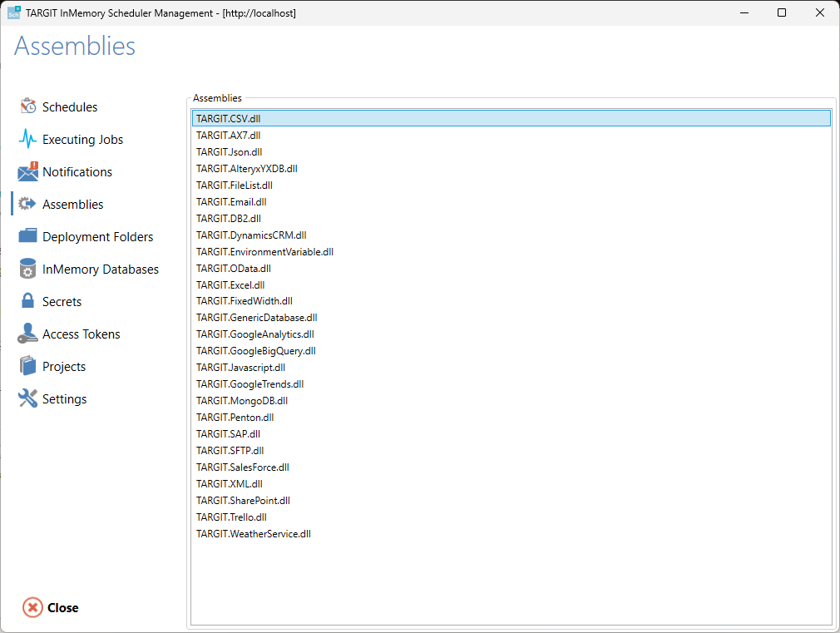The width and height of the screenshot is (840, 633).
Task: Select TARGIT.Penton.dll
Action: point(511,417)
